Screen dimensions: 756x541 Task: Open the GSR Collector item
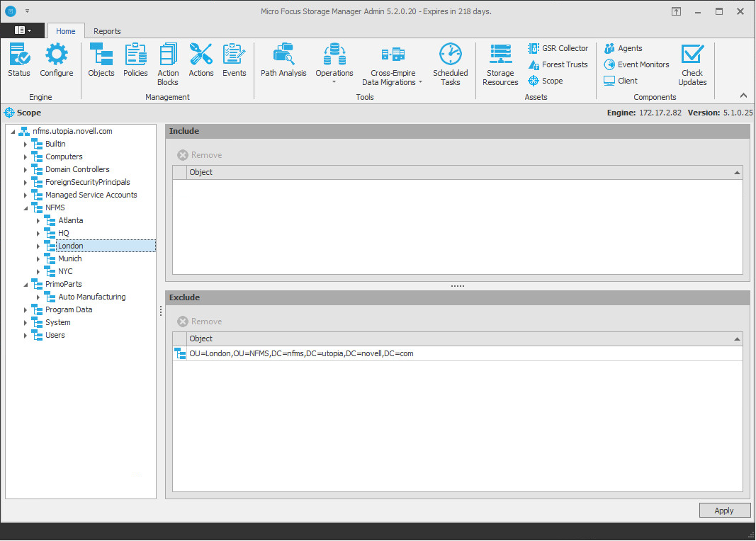[x=558, y=48]
